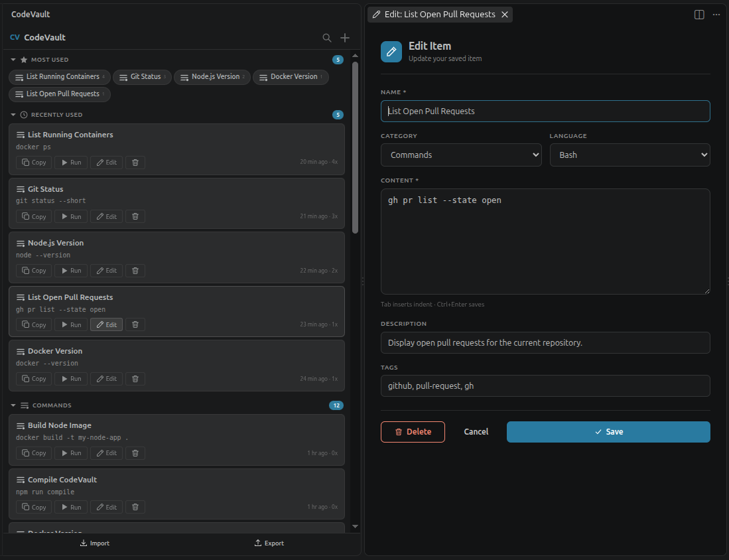Screen dimensions: 729x560
Task: Delete List Running Containers via the trash icon
Action: 135,163
